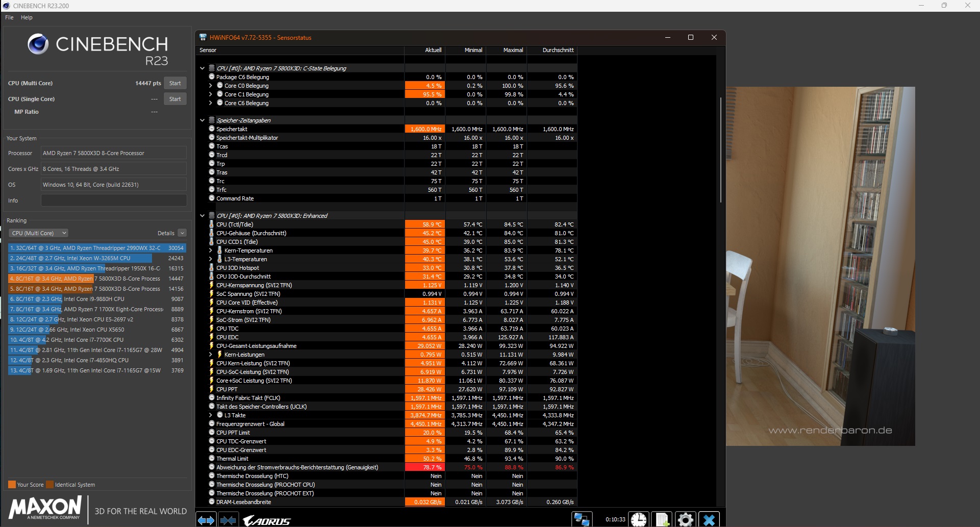
Task: Open the CPU (Multi Core) ranking dropdown
Action: 38,233
